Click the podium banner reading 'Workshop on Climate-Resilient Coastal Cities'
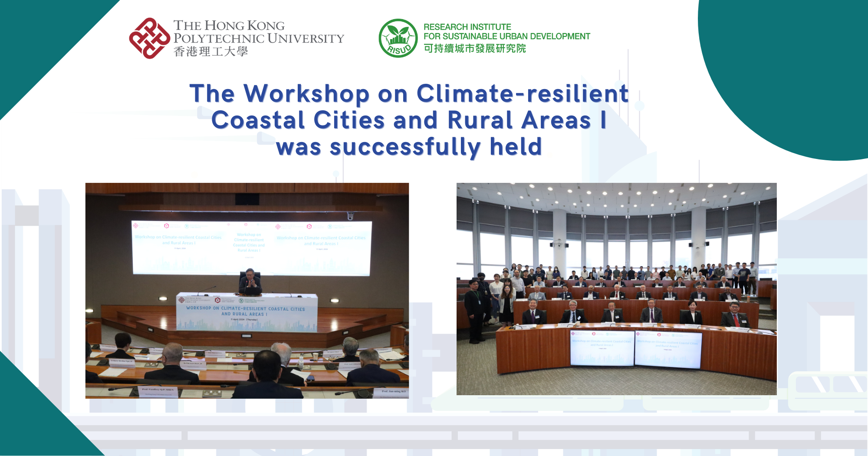This screenshot has width=868, height=456. tap(246, 311)
